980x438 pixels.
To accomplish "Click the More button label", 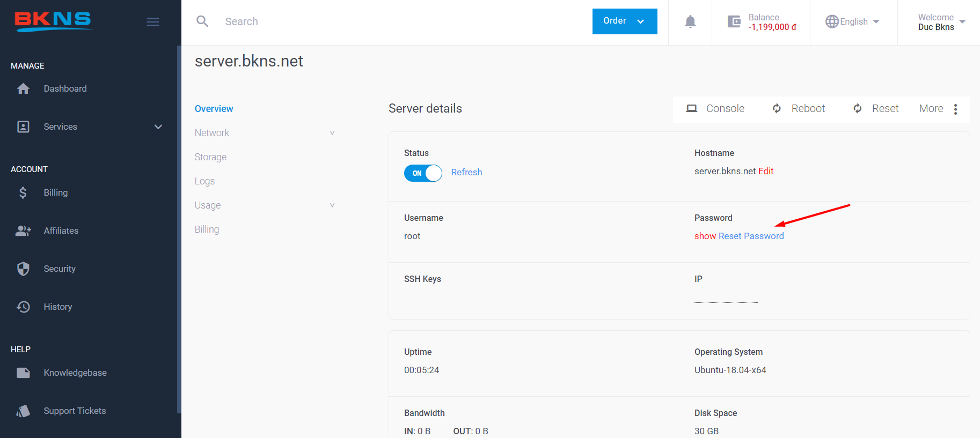I will pos(931,108).
